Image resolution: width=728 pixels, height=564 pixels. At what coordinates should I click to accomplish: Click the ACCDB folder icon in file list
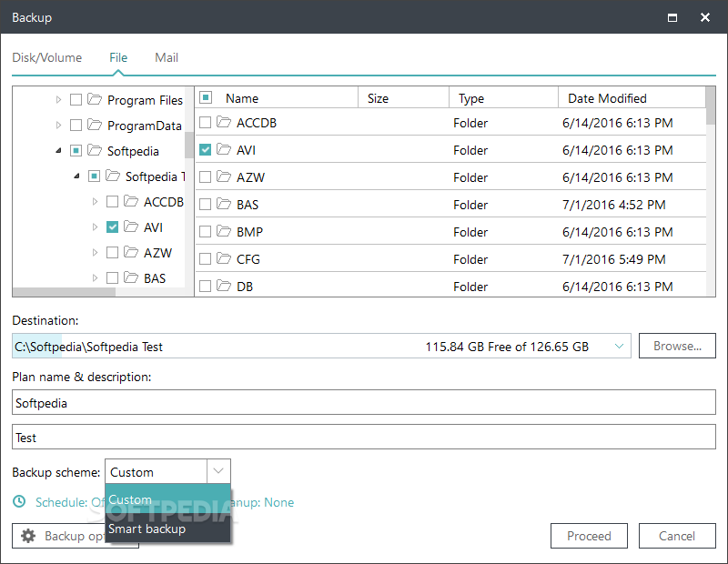pyautogui.click(x=224, y=122)
